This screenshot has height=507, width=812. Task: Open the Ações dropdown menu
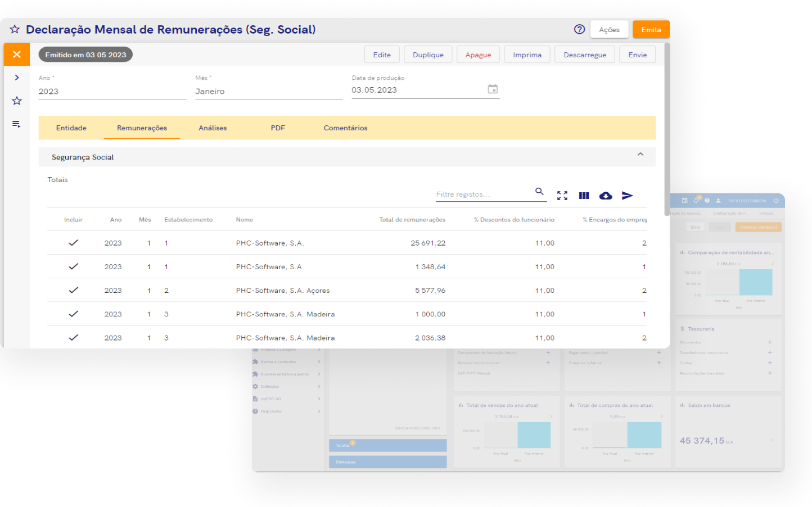[x=609, y=30]
